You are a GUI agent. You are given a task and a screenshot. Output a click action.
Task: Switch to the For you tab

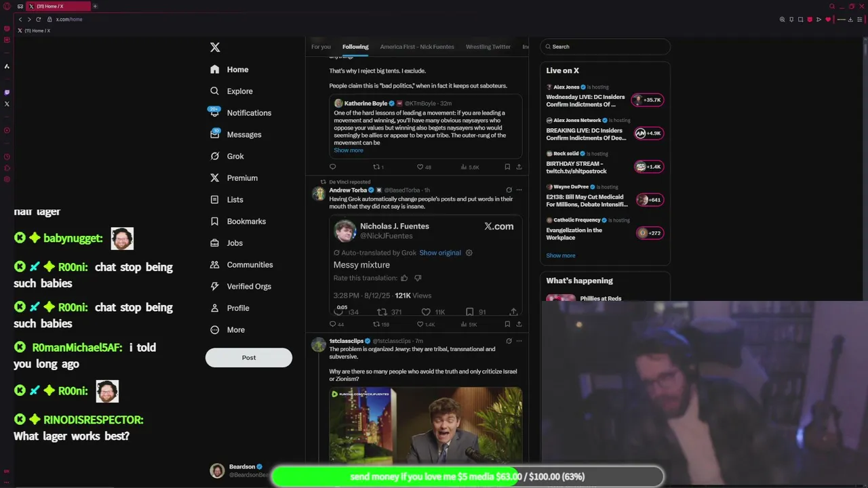click(321, 47)
